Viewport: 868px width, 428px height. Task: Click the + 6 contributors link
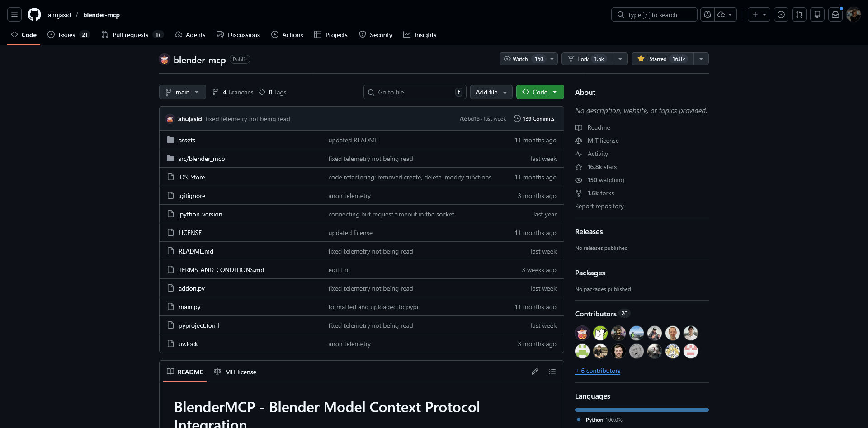point(598,371)
